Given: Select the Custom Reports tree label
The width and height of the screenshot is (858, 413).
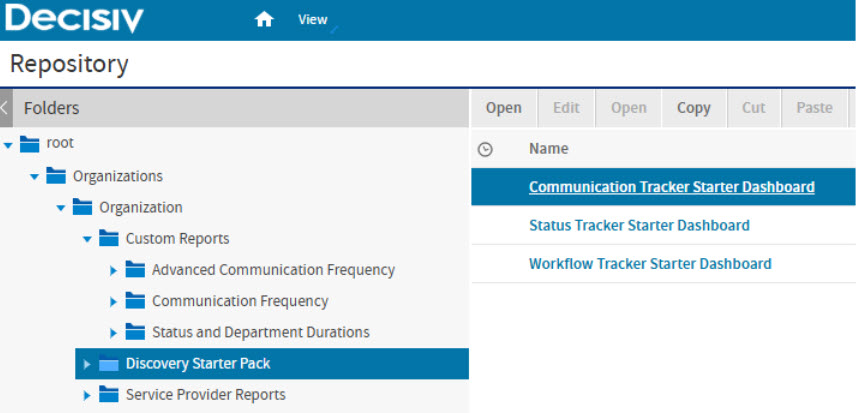Looking at the screenshot, I should coord(177,239).
